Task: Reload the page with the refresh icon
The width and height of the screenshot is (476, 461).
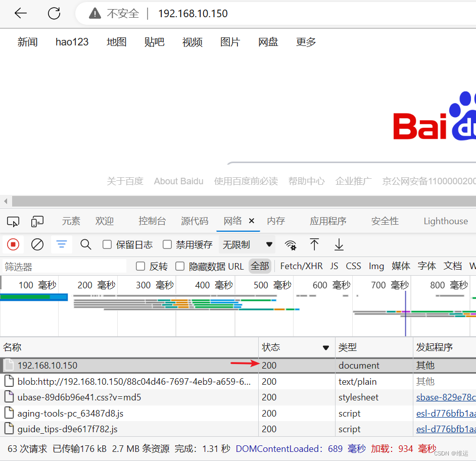Action: click(54, 13)
